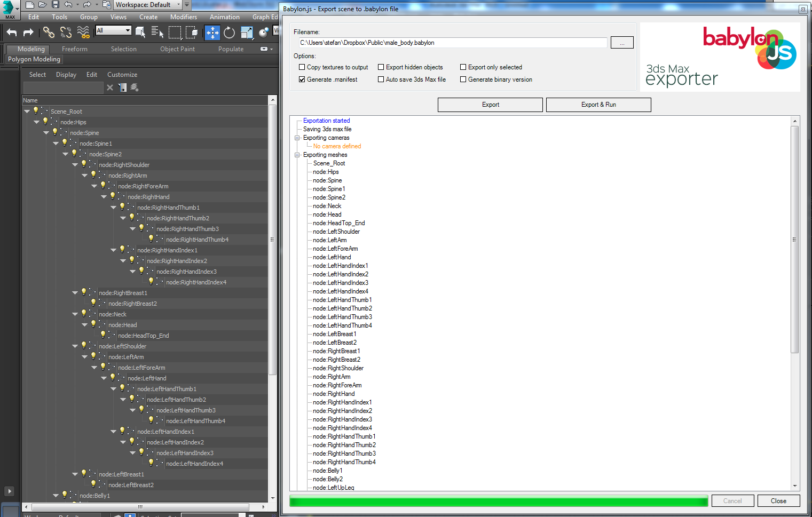This screenshot has width=812, height=517.
Task: Click the Save file icon
Action: click(x=56, y=5)
